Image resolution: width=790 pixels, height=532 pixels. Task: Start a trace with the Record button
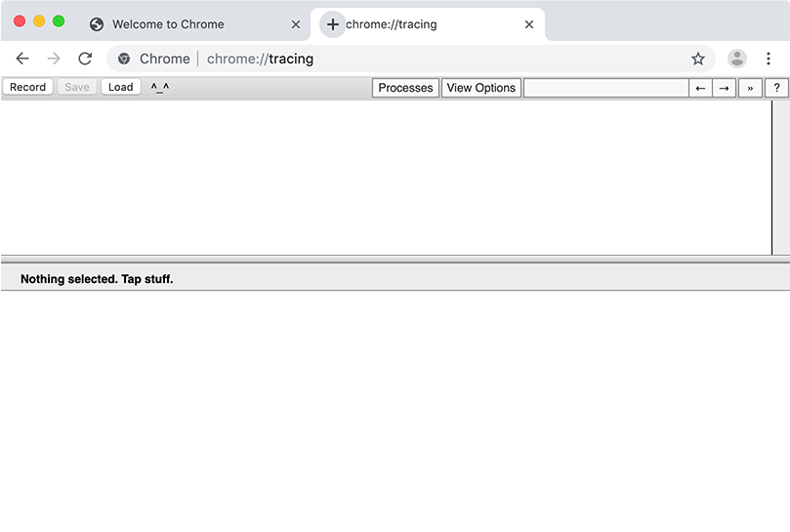point(27,87)
